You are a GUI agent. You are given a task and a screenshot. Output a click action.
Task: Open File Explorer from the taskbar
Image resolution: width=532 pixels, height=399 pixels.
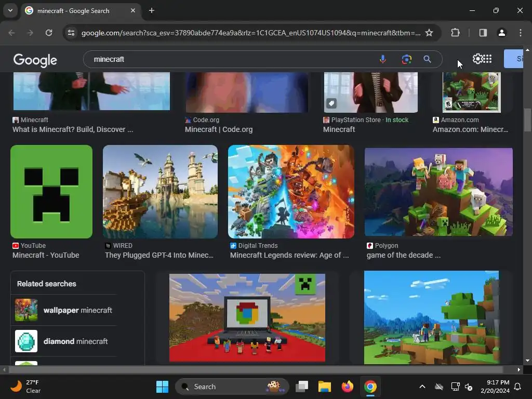(325, 387)
